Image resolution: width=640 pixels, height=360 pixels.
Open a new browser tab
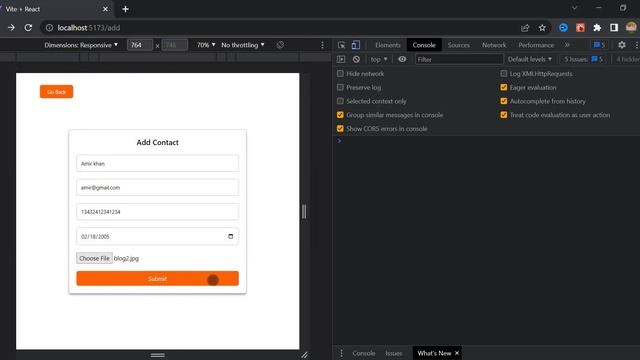pos(125,9)
